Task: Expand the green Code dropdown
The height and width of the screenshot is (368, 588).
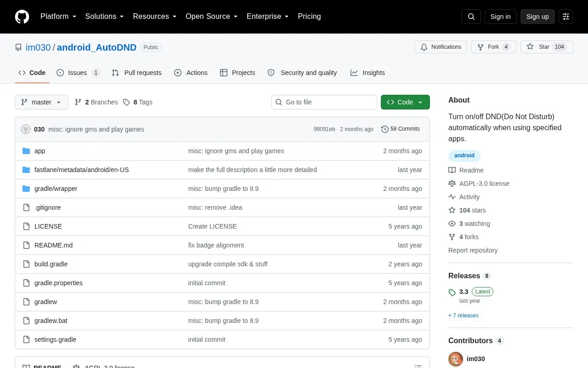Action: (x=405, y=102)
